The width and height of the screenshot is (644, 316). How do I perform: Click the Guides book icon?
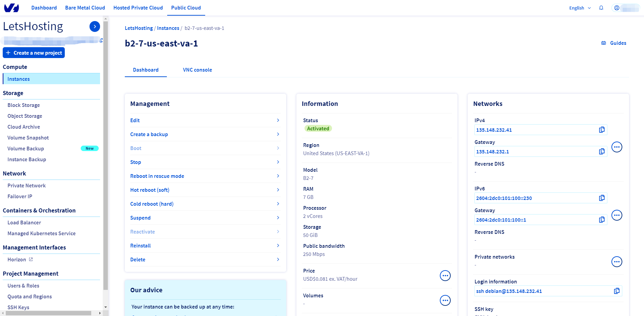pos(604,43)
